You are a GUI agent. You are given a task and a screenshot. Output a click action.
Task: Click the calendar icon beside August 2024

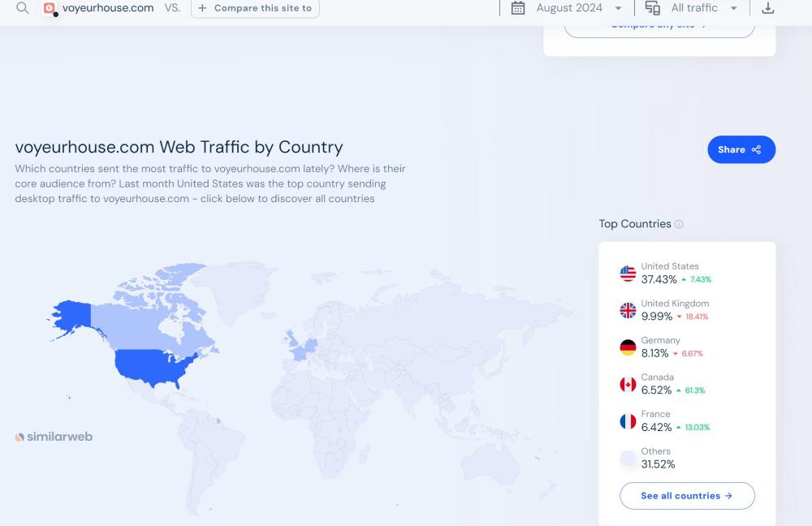coord(518,8)
